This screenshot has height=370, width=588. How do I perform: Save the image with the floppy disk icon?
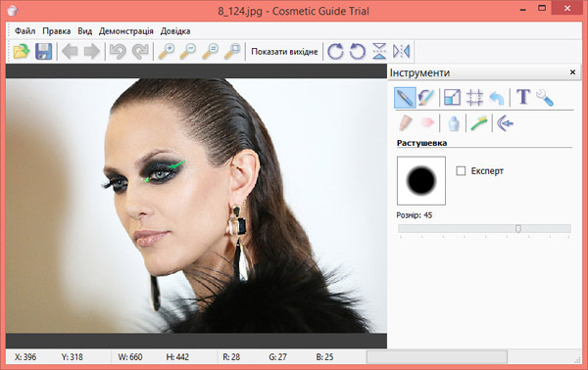click(x=43, y=51)
